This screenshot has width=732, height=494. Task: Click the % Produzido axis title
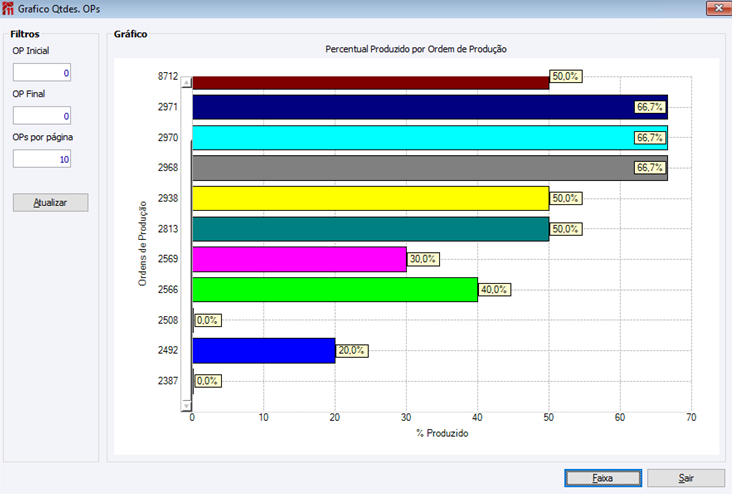click(442, 433)
